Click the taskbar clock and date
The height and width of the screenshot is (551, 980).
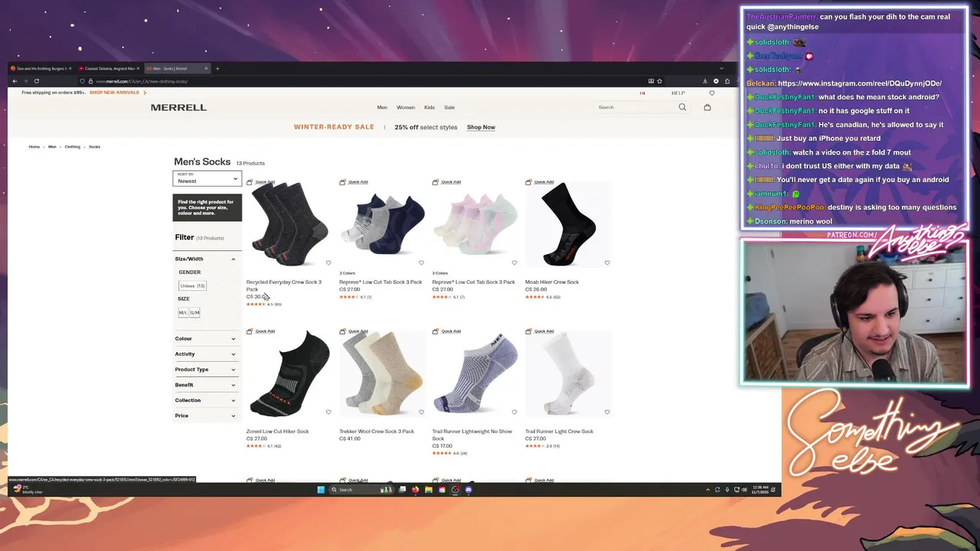[759, 490]
